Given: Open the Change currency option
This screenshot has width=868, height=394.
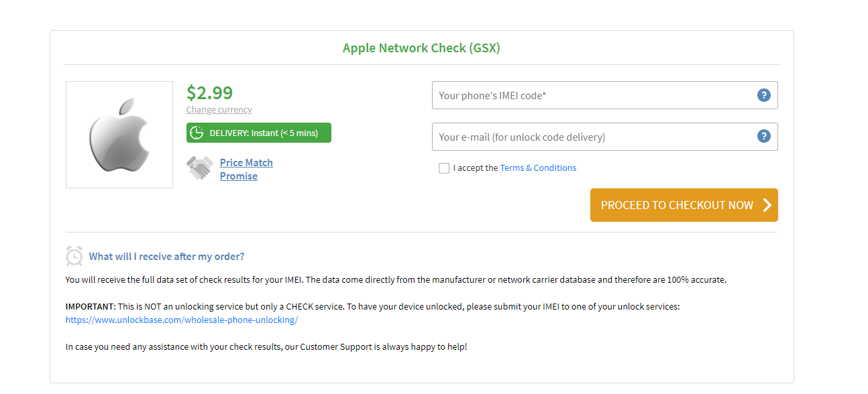Looking at the screenshot, I should click(x=219, y=110).
